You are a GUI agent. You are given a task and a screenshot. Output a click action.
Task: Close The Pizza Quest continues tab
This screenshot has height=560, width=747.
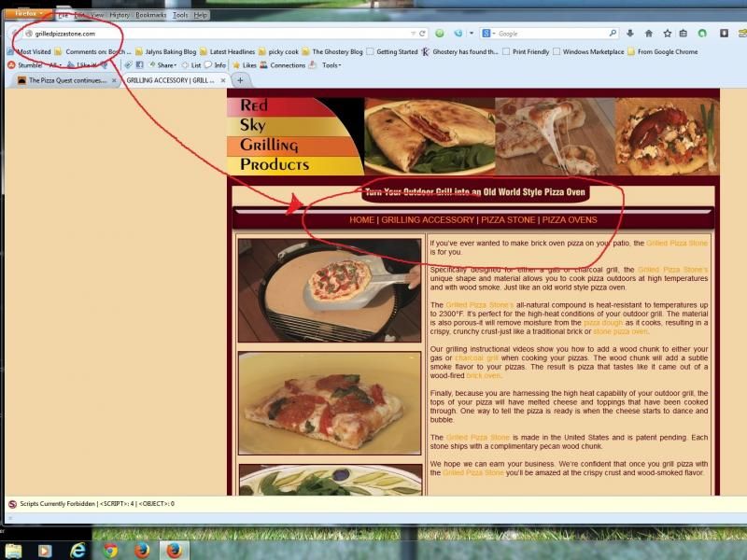pyautogui.click(x=114, y=80)
